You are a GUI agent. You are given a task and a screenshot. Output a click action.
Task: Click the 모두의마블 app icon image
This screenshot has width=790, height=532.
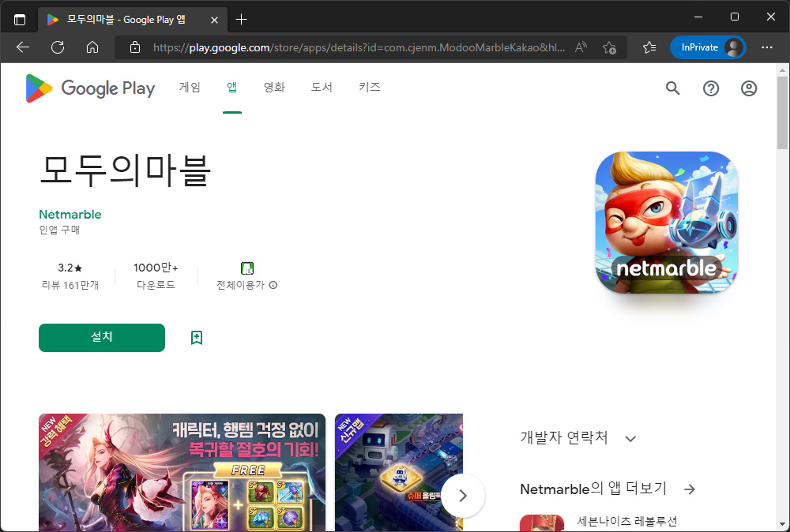667,223
